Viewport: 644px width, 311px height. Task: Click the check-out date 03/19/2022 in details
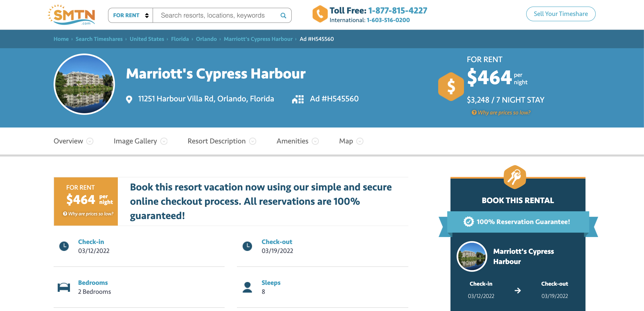click(277, 251)
